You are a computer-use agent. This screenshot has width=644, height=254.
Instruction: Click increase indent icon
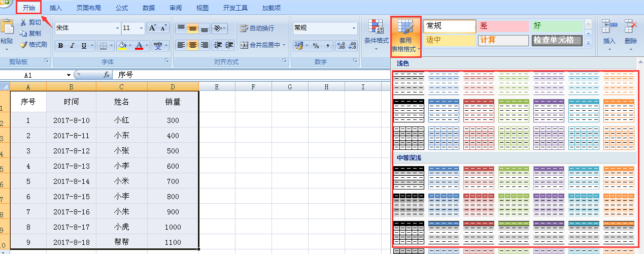click(229, 45)
